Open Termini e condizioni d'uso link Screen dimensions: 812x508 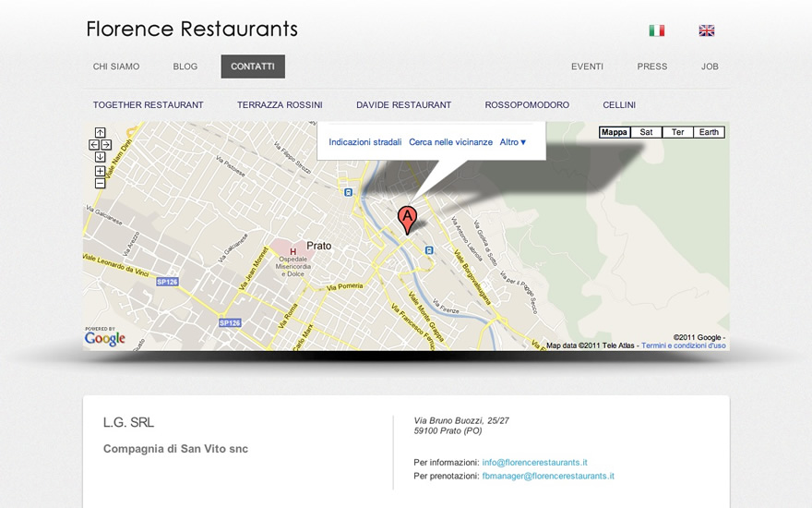(x=684, y=345)
